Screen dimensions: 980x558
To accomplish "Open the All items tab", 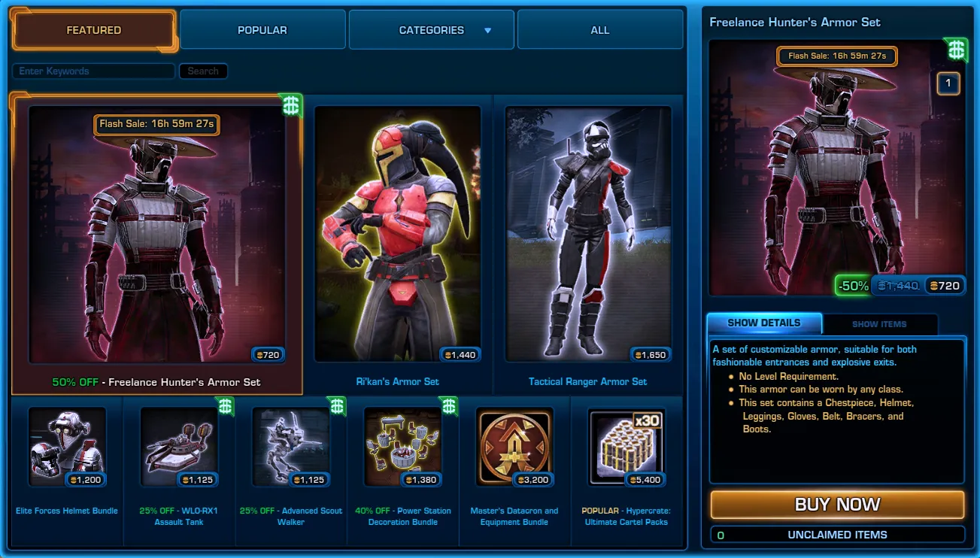I will tap(600, 30).
